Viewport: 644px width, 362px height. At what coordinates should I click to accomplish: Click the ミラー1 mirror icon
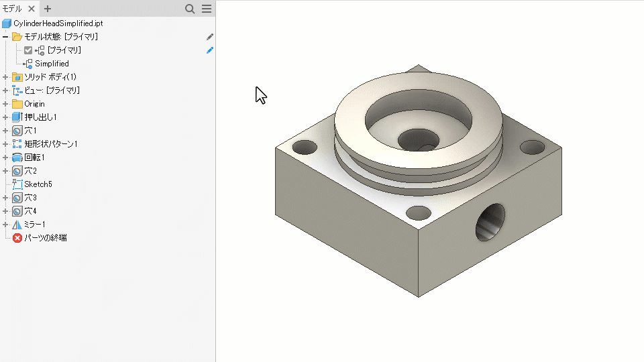pos(17,225)
